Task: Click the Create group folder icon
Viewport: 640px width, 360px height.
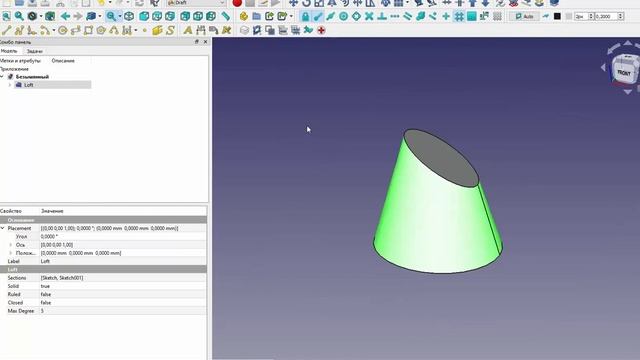Action: click(256, 16)
